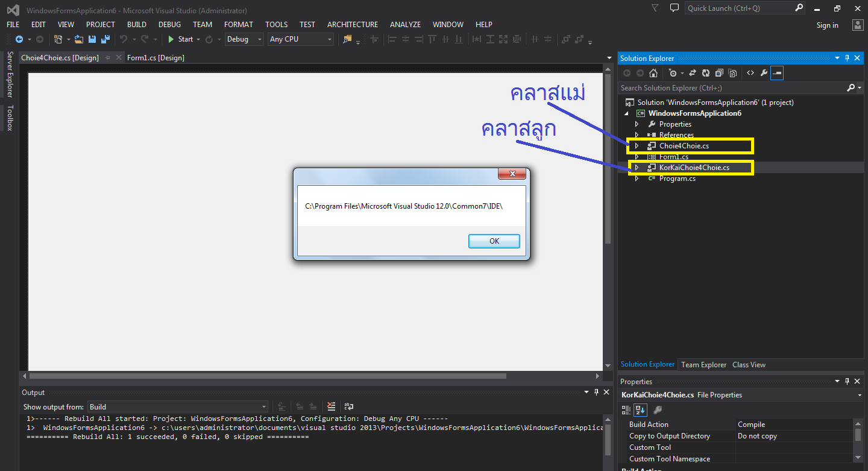The width and height of the screenshot is (868, 471).
Task: Open the Any CPU platform dropdown
Action: click(x=301, y=39)
